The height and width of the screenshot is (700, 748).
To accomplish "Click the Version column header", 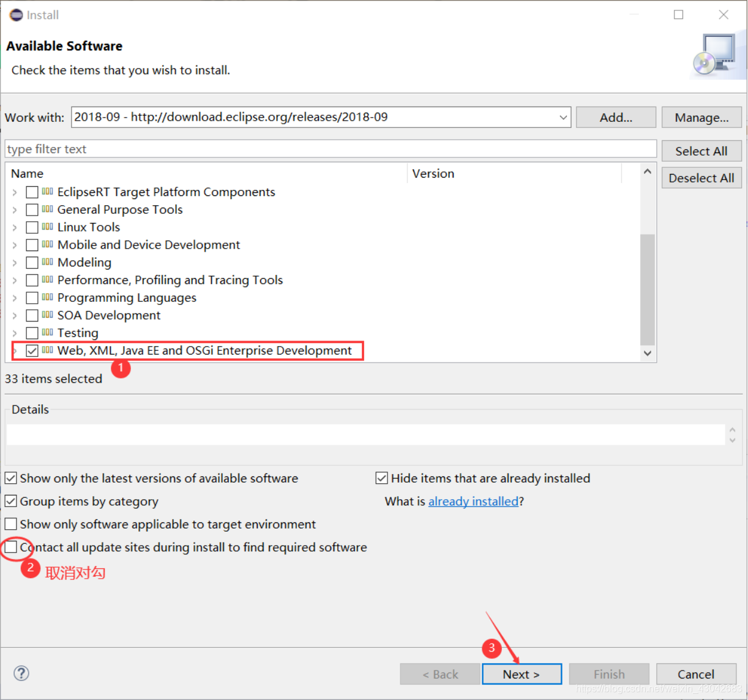I will click(515, 173).
